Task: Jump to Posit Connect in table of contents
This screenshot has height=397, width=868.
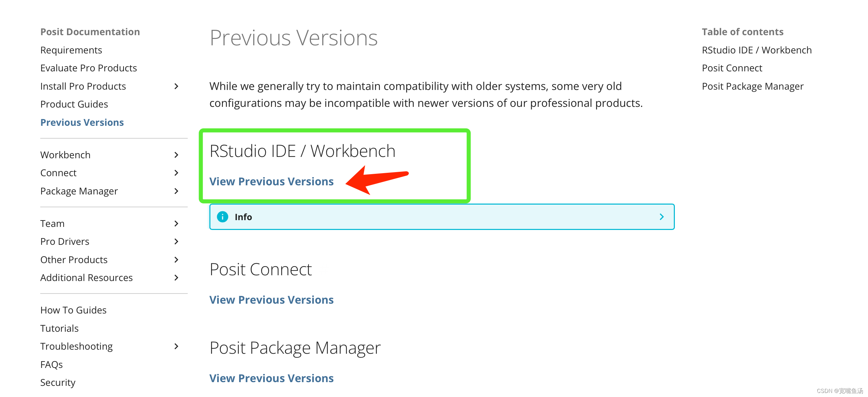Action: [732, 68]
